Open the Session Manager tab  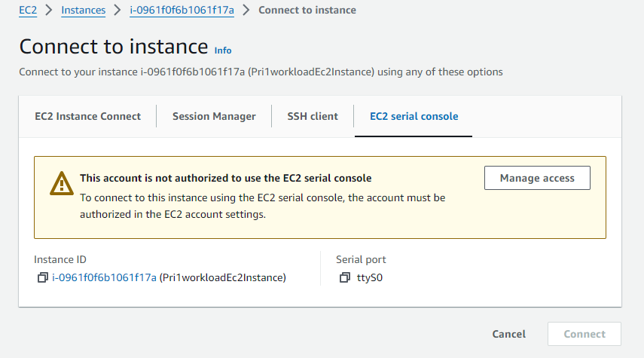coord(214,116)
